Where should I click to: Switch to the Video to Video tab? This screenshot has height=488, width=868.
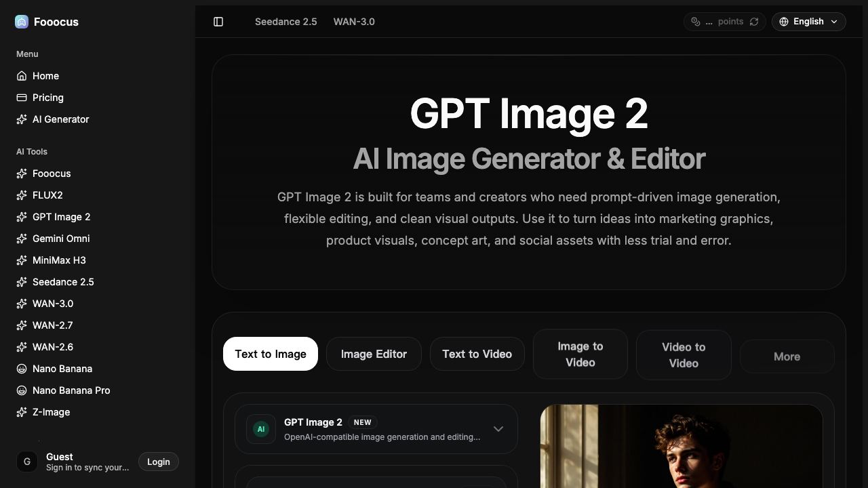point(684,354)
